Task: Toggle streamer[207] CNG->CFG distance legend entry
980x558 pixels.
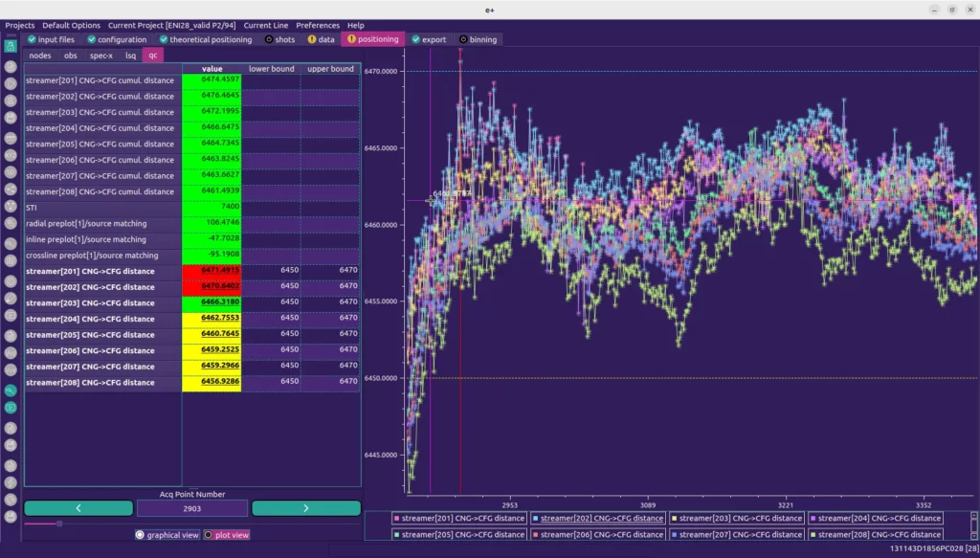Action: 736,535
